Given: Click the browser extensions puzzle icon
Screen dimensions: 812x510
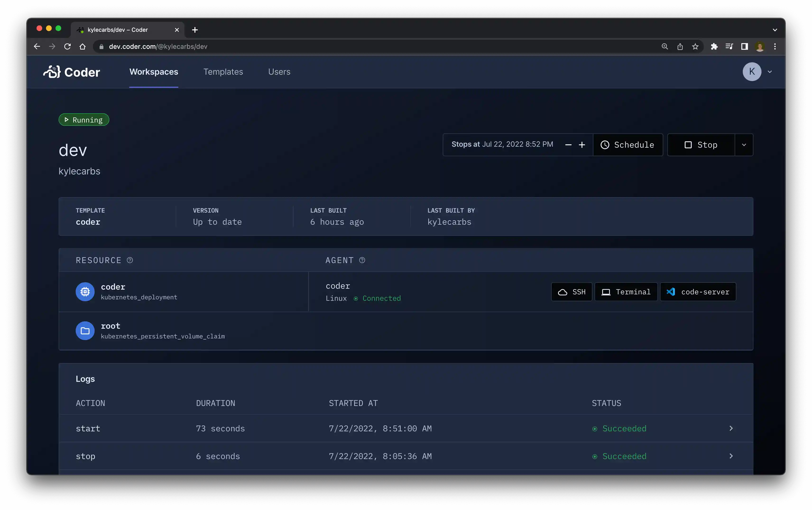Looking at the screenshot, I should (714, 46).
